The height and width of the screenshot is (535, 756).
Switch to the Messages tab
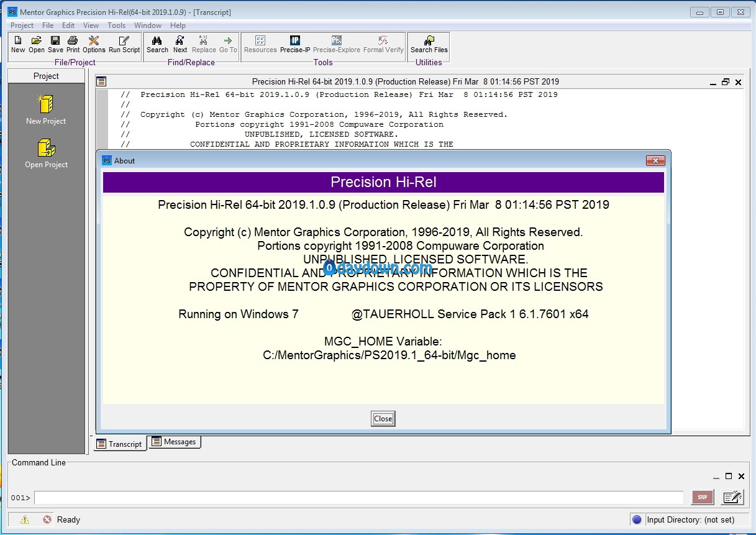(x=175, y=442)
